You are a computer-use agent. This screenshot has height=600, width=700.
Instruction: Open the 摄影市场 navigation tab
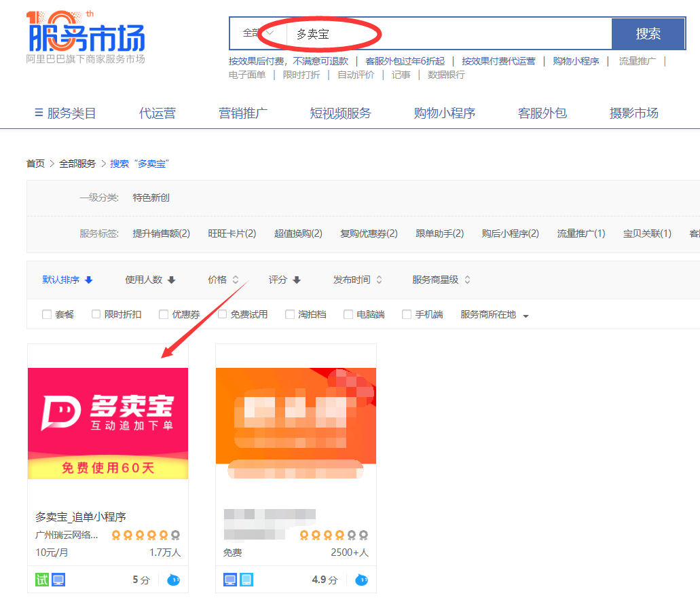click(634, 113)
